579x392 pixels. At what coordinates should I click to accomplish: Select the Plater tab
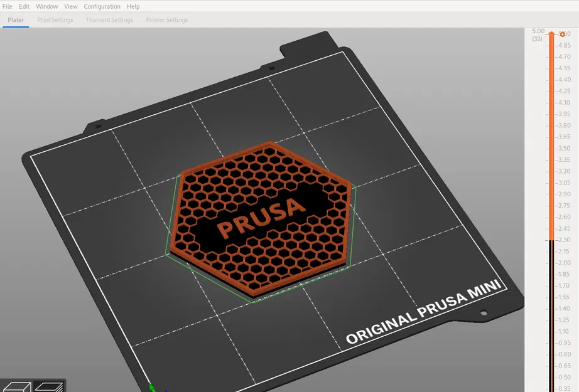coord(16,20)
